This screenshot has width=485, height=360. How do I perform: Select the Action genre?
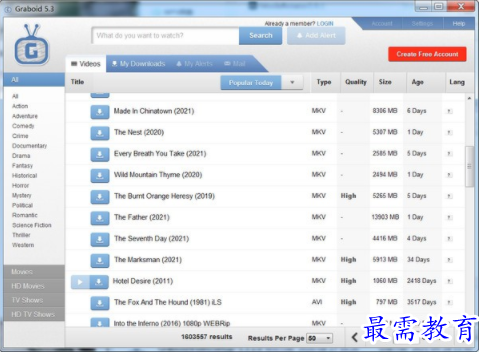coord(20,106)
